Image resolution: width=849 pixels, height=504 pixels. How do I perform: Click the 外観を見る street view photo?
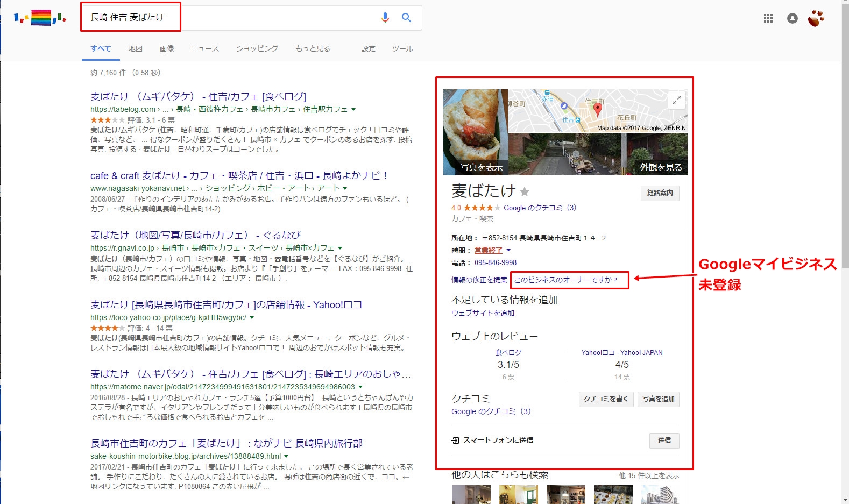[598, 154]
